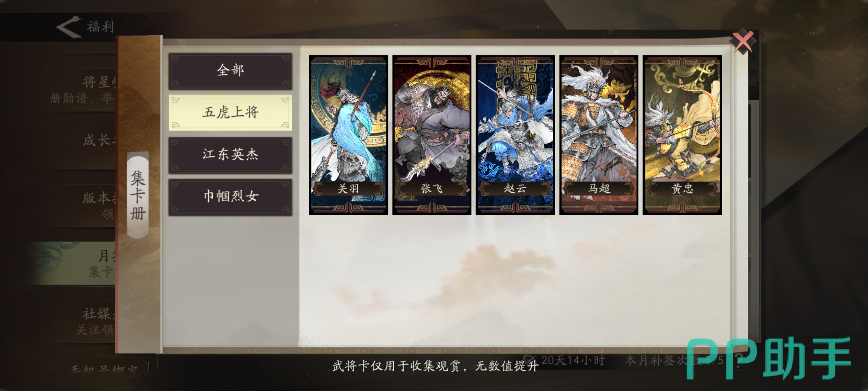Click the 集卡册 vertical bookmark label
The image size is (868, 391).
coord(138,195)
